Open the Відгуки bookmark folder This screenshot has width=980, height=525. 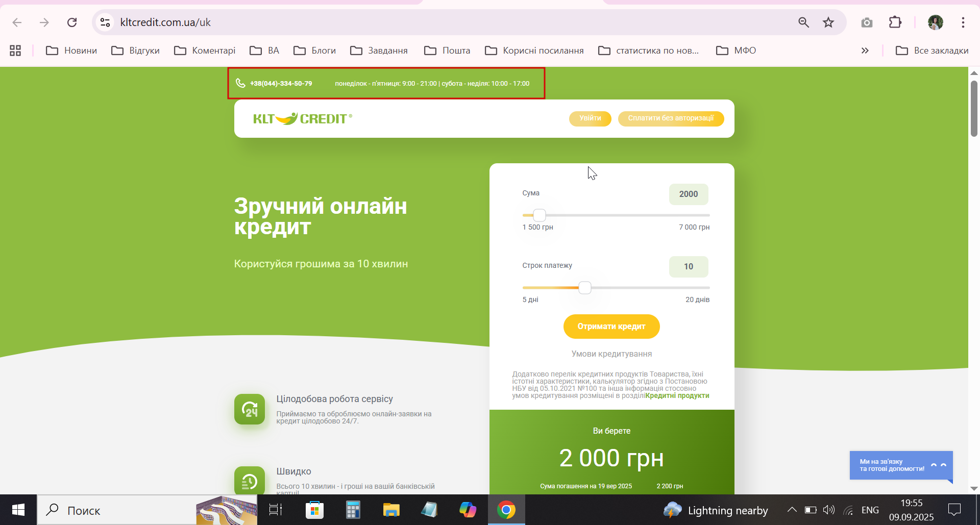click(x=136, y=51)
